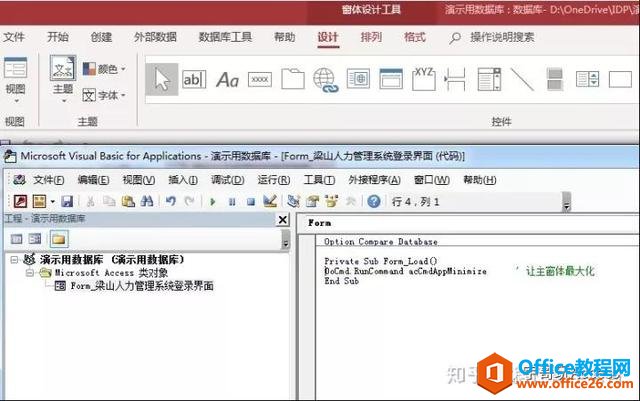The image size is (640, 401).
Task: Pick the Toggle Button control
Action: coord(555,79)
